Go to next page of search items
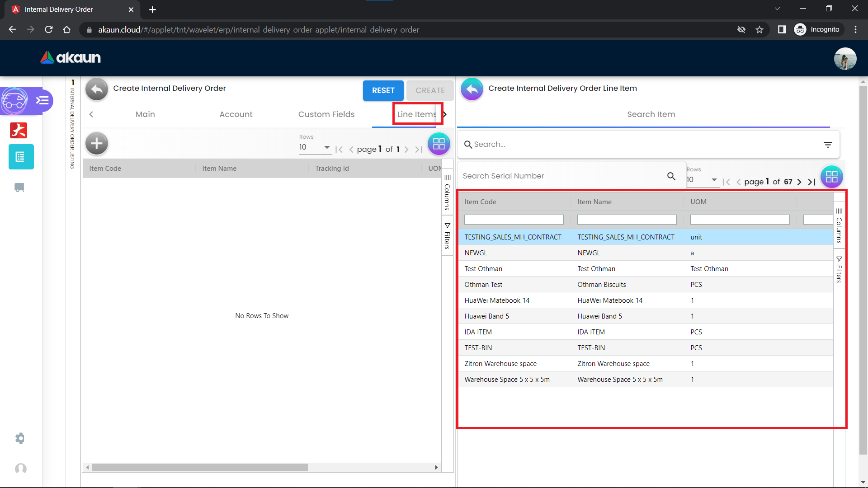Image resolution: width=868 pixels, height=488 pixels. 799,182
